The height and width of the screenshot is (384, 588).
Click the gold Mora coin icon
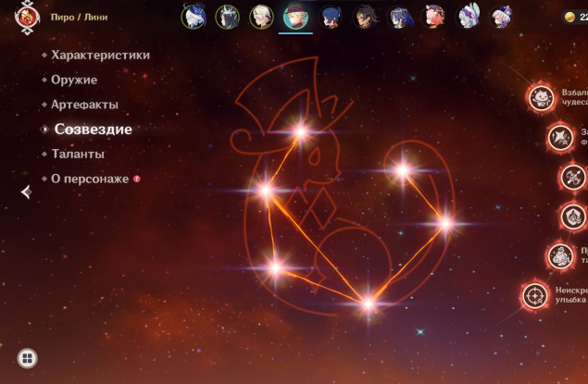(569, 17)
